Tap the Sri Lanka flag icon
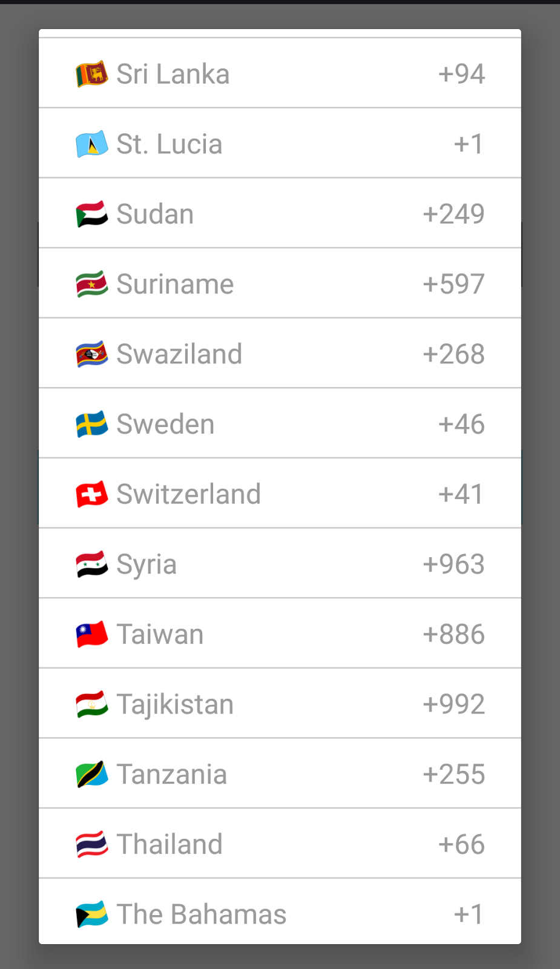The height and width of the screenshot is (969, 560). (x=92, y=74)
